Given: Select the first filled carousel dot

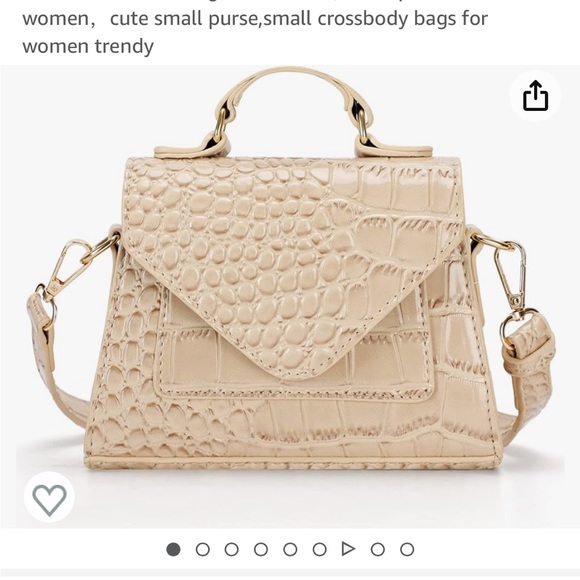Looking at the screenshot, I should click(173, 549).
